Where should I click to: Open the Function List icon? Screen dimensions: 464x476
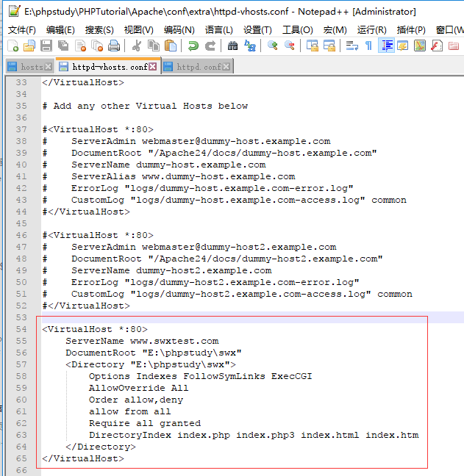[x=437, y=46]
